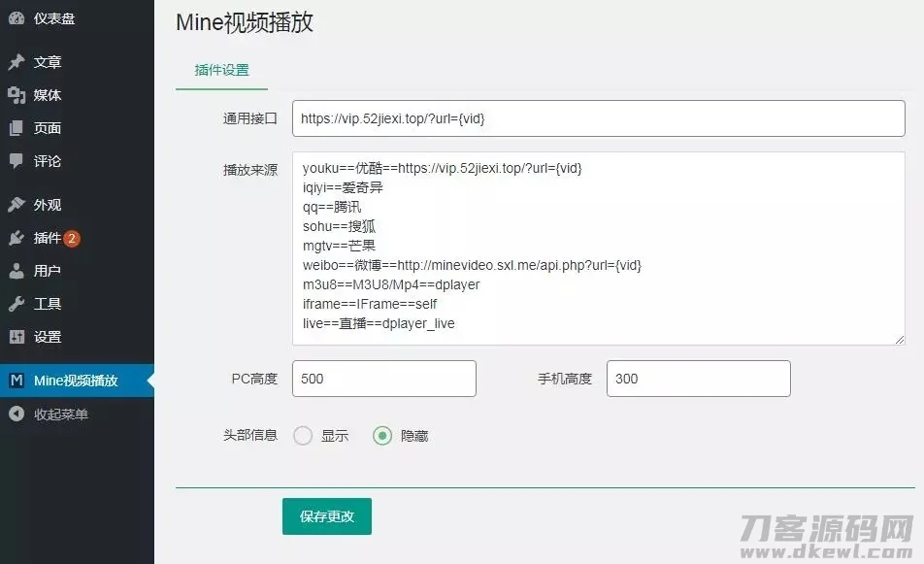The height and width of the screenshot is (564, 924).
Task: Click the 保存更改 save button
Action: click(326, 516)
